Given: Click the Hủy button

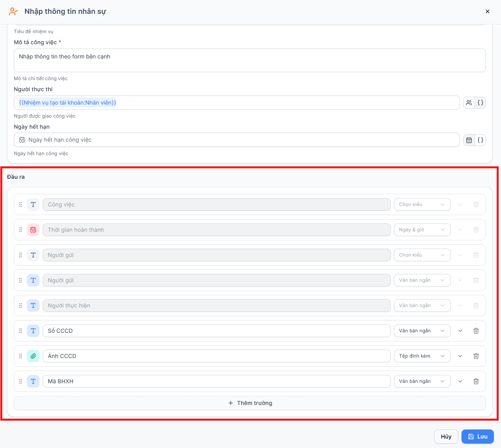Looking at the screenshot, I should coord(446,437).
